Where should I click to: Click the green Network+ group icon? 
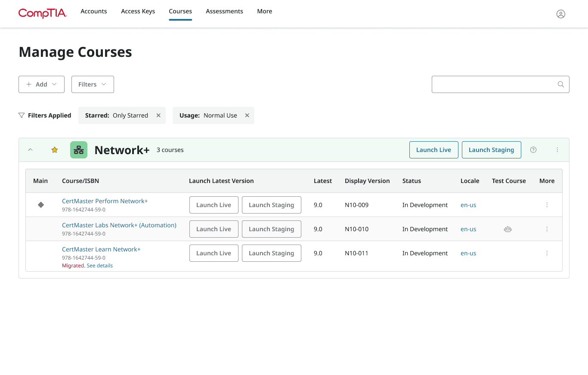[x=79, y=150]
